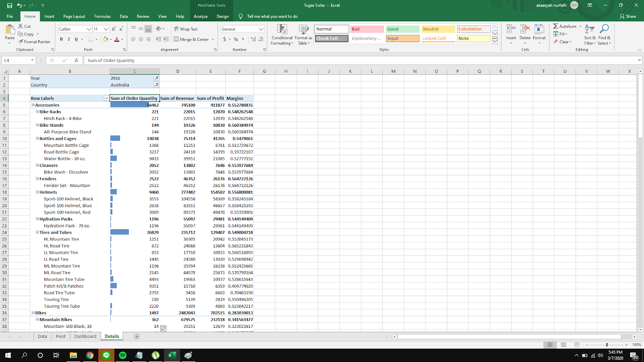Click the Share button
Viewport: 644px width, 362px height.
pyautogui.click(x=628, y=16)
